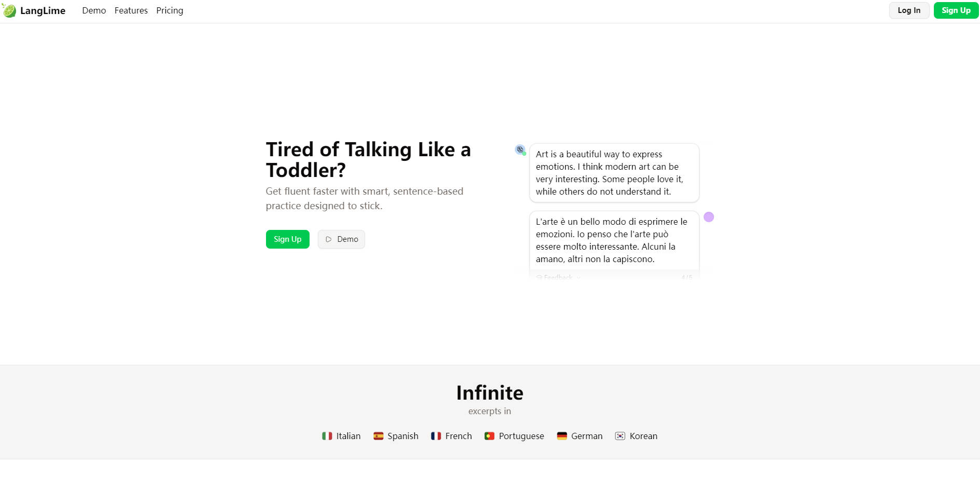This screenshot has height=478, width=980.
Task: Select the Italian translation message bubble
Action: (x=614, y=240)
